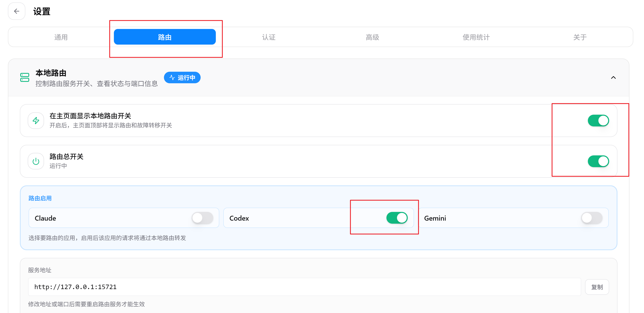Image resolution: width=644 pixels, height=313 pixels.
Task: Switch to the 通用 tab
Action: (x=61, y=37)
